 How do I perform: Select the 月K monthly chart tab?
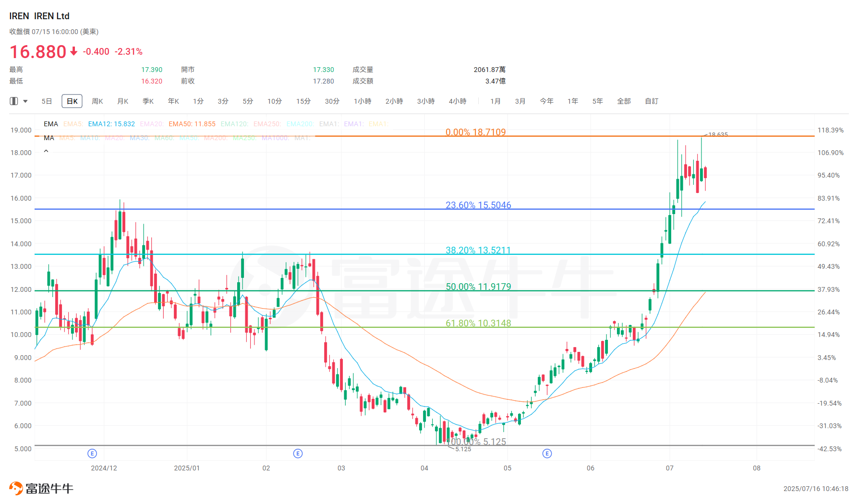coord(122,101)
